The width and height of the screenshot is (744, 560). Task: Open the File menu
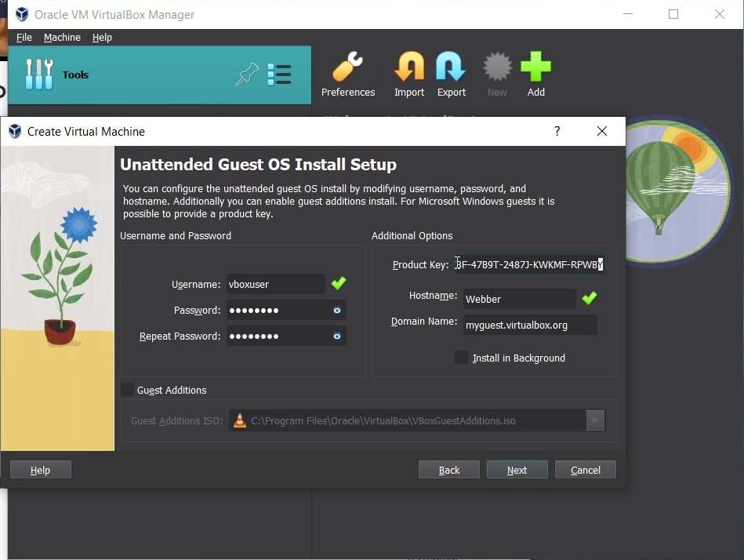24,37
